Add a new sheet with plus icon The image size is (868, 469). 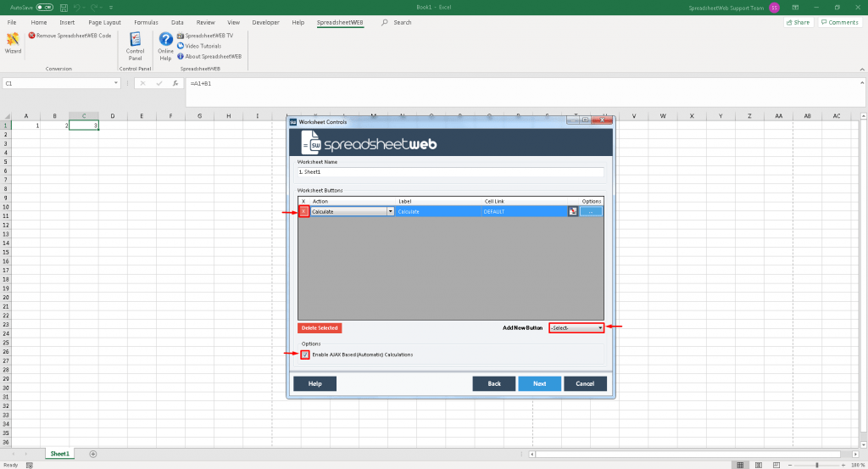tap(93, 454)
